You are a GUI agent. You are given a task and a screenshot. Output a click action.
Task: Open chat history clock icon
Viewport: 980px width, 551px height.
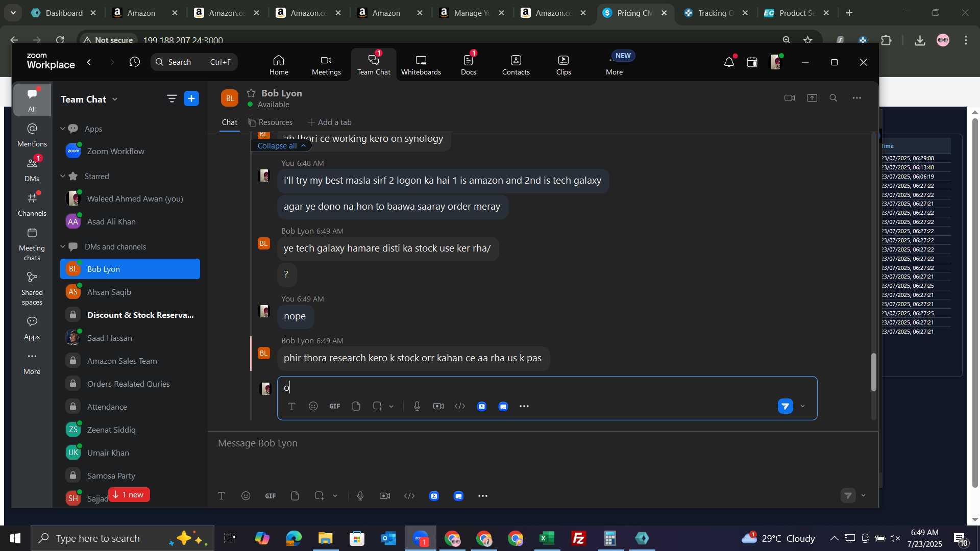(x=135, y=62)
